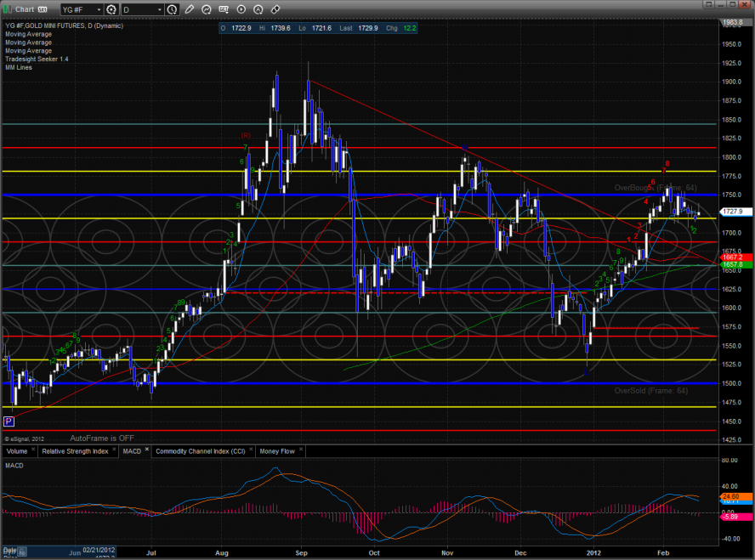The width and height of the screenshot is (755, 560).
Task: Click the small badge beside the Chart title
Action: tap(43, 9)
